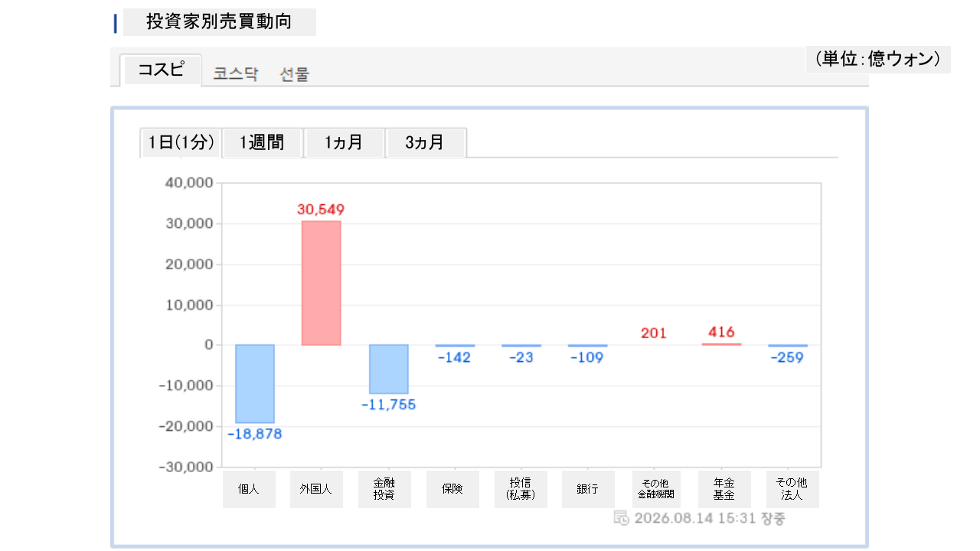Click the 30,549 value label
The image size is (980, 551).
click(321, 209)
